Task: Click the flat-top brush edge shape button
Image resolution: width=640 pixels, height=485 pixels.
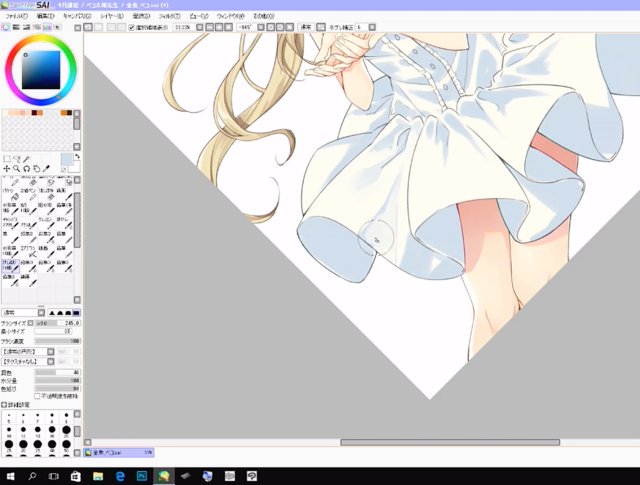Action: (76, 313)
